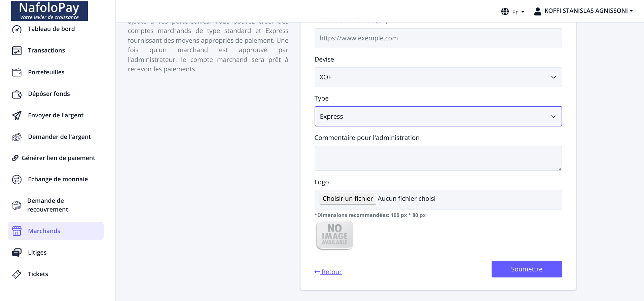This screenshot has height=301, width=644.
Task: Open the Type Express dropdown
Action: coord(438,116)
